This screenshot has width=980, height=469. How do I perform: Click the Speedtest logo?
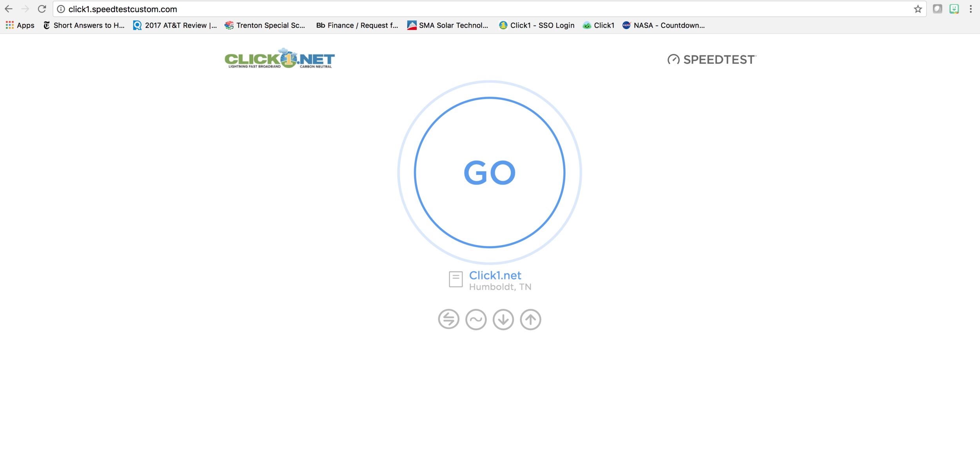(712, 60)
